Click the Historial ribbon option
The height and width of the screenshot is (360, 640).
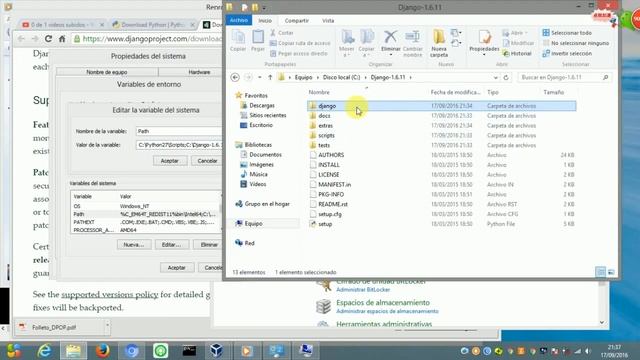(x=517, y=53)
